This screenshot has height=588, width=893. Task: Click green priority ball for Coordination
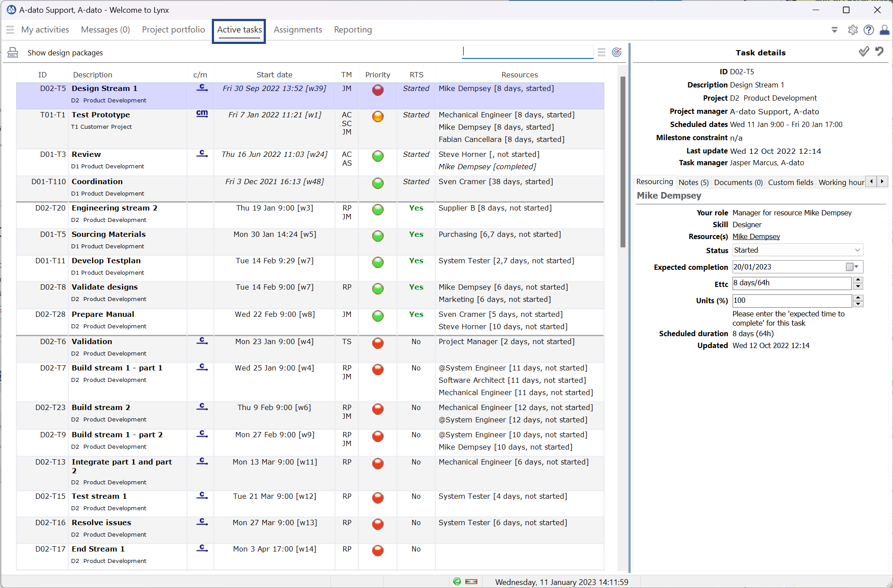tap(378, 183)
